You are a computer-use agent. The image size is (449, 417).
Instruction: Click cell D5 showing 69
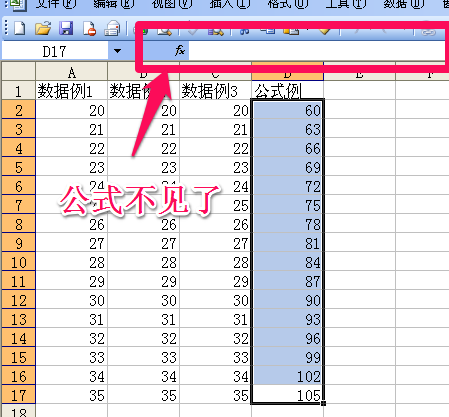pyautogui.click(x=287, y=167)
